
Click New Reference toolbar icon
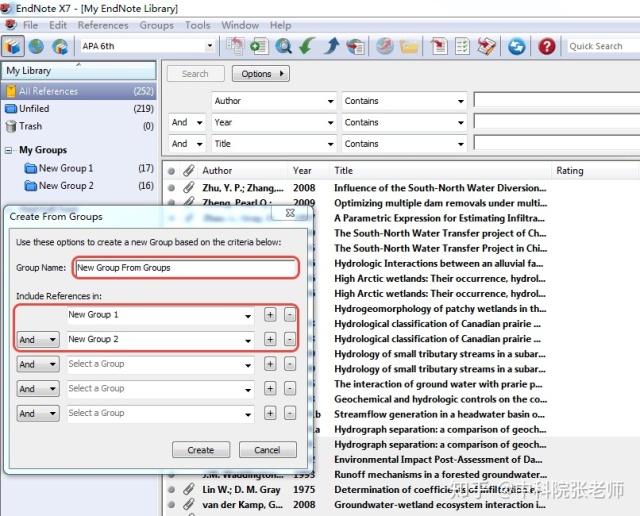tap(259, 46)
